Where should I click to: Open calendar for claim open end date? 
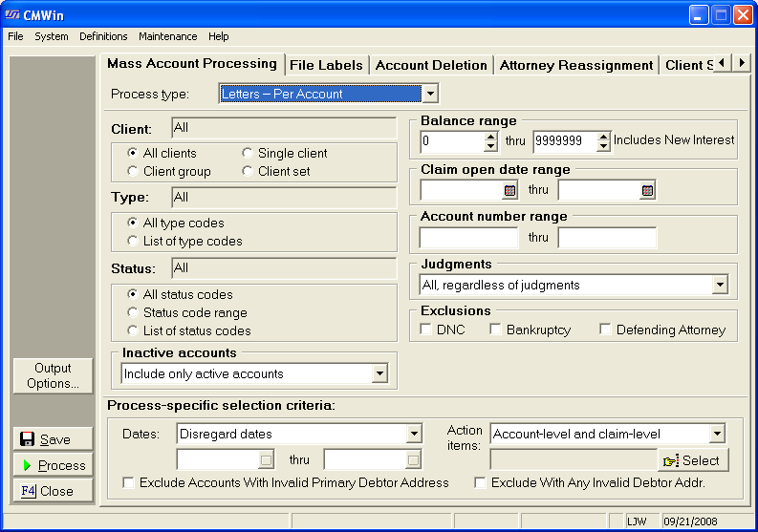click(x=647, y=190)
